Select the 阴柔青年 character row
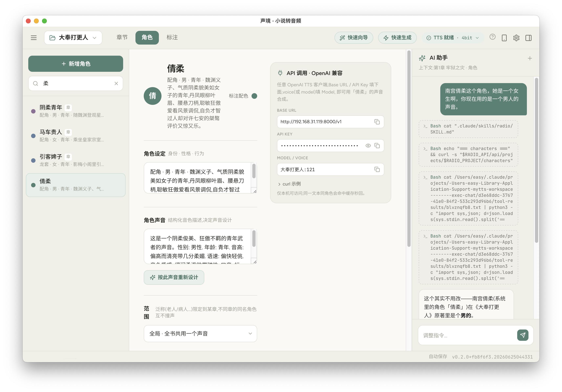This screenshot has width=562, height=392. (x=76, y=111)
